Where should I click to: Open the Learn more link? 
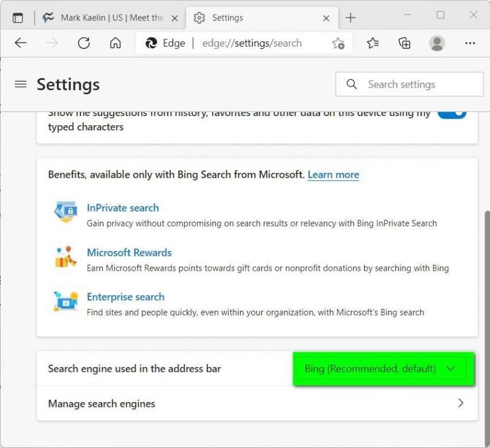click(x=333, y=175)
